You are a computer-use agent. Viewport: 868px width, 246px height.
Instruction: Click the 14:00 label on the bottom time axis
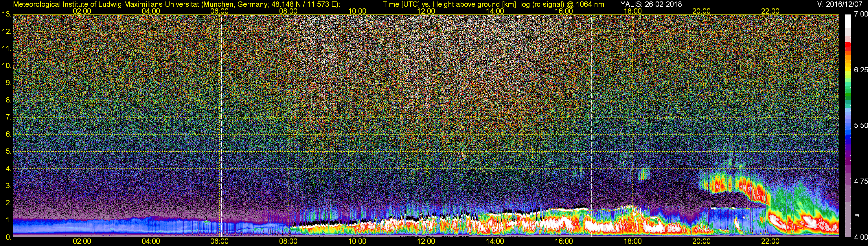tap(495, 241)
